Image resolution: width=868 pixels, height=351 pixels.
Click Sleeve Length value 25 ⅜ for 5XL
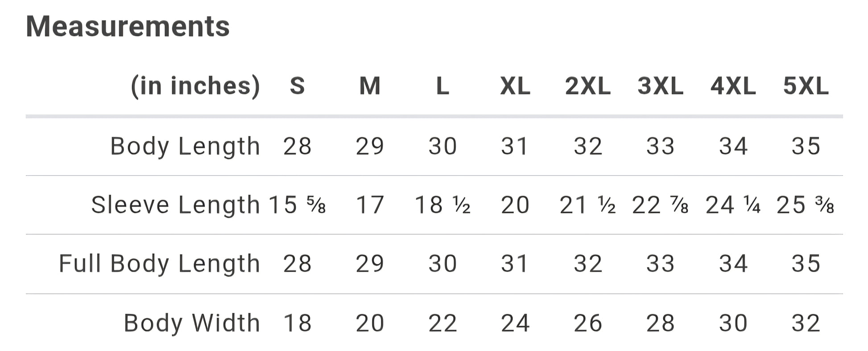coord(806,205)
